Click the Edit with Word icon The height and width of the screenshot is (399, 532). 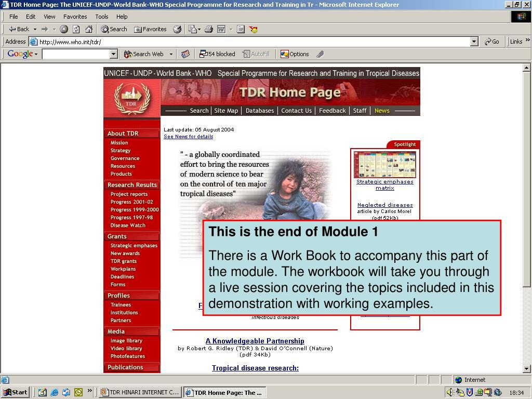pos(221,30)
